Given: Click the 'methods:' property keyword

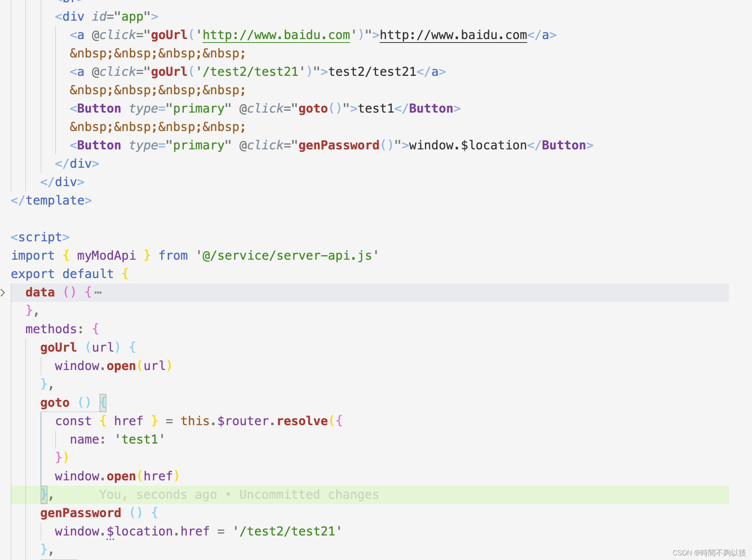Looking at the screenshot, I should pyautogui.click(x=54, y=329).
